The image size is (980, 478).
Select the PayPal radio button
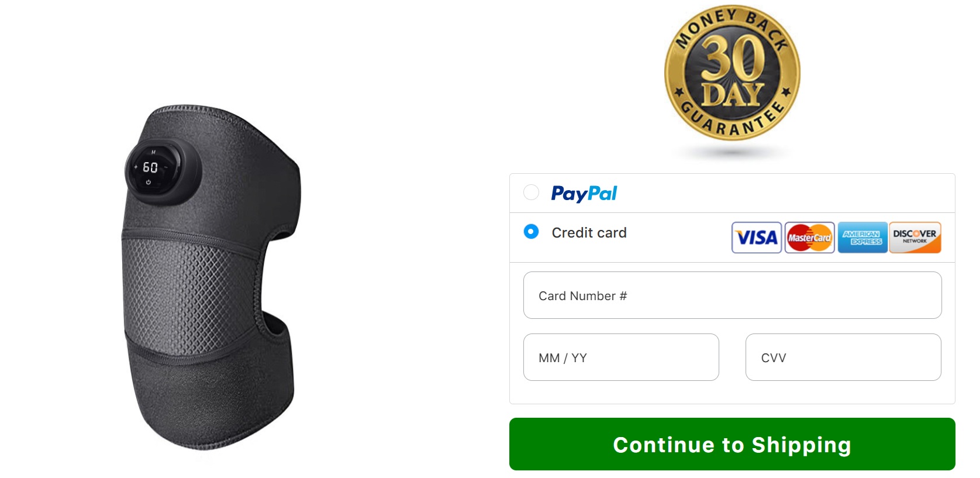click(531, 192)
